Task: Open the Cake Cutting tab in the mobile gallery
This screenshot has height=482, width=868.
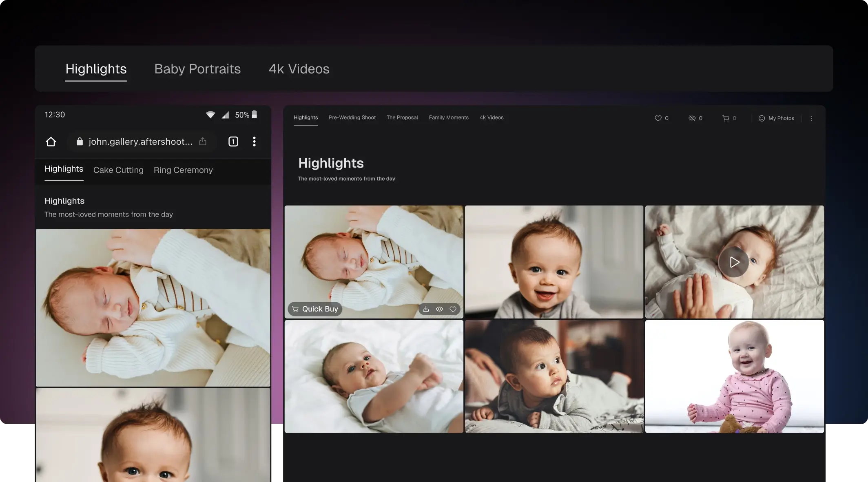Action: pyautogui.click(x=118, y=170)
